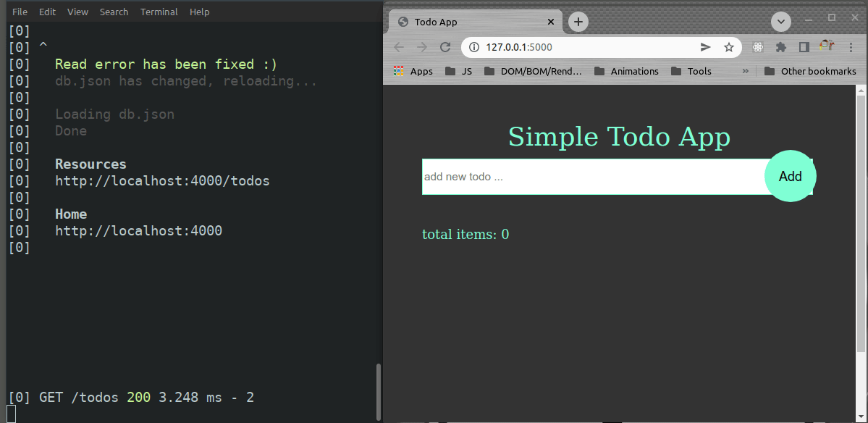Open the Chrome three-dot menu

pyautogui.click(x=850, y=48)
